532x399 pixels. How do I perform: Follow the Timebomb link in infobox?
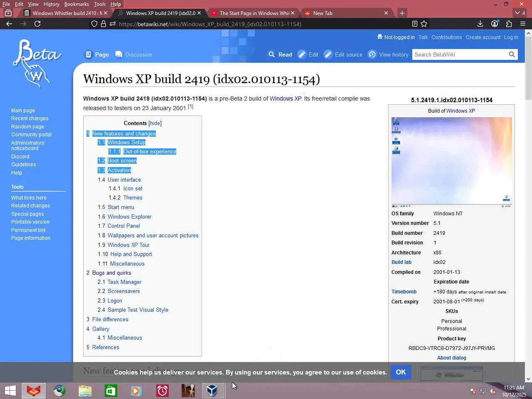click(404, 292)
